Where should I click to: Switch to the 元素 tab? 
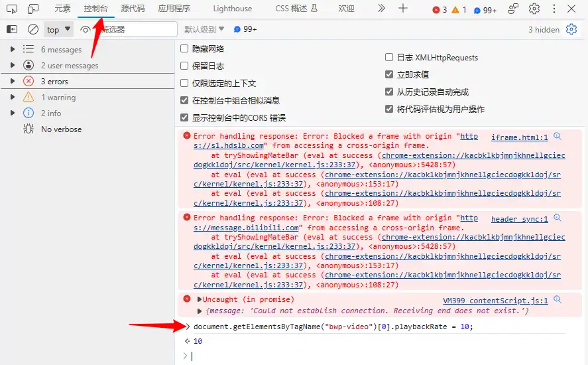(x=62, y=9)
